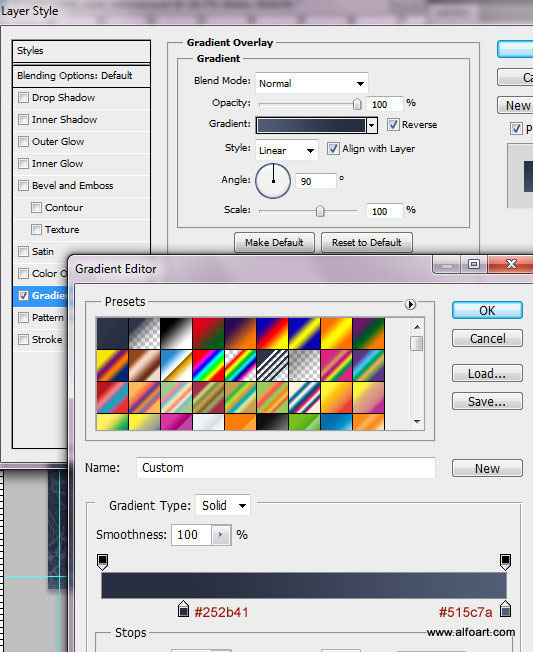Click the Scale slider handle

click(x=320, y=211)
